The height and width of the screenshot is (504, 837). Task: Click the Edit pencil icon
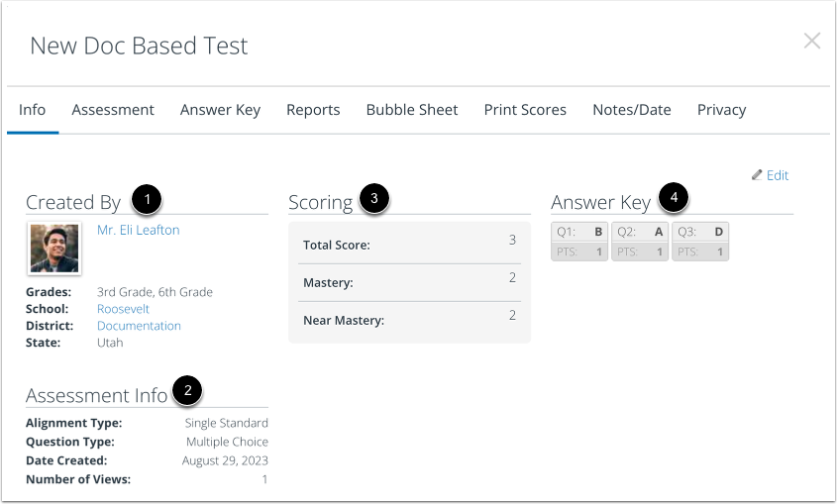coord(757,175)
